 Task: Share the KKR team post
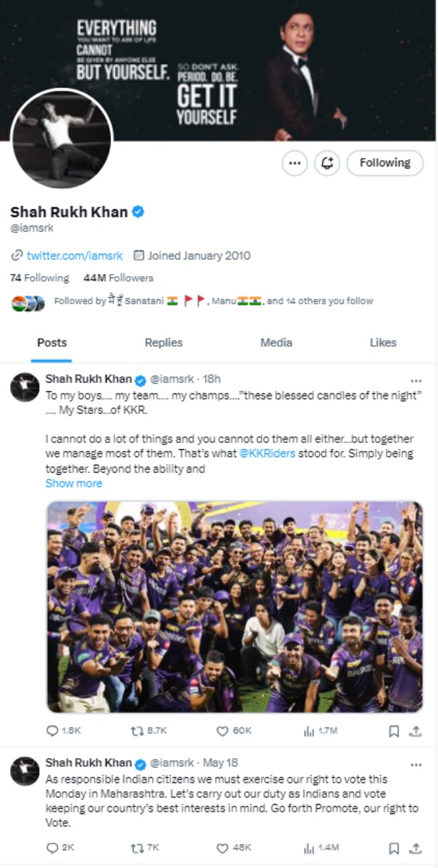(416, 731)
